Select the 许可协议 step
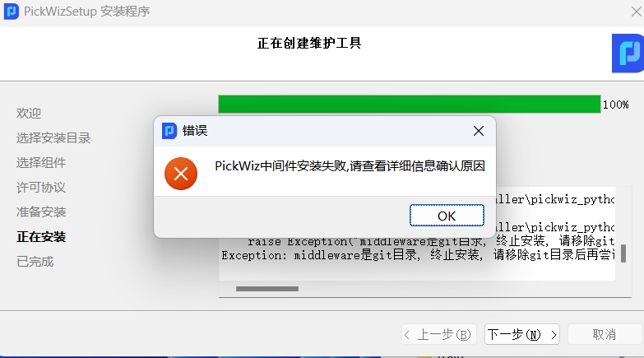 [41, 187]
